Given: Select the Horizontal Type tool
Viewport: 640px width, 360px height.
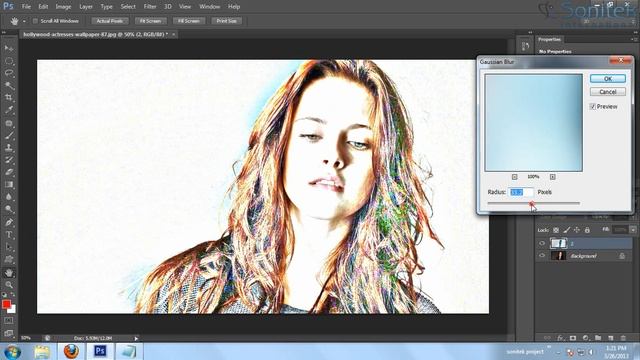Looking at the screenshot, I should pos(9,235).
